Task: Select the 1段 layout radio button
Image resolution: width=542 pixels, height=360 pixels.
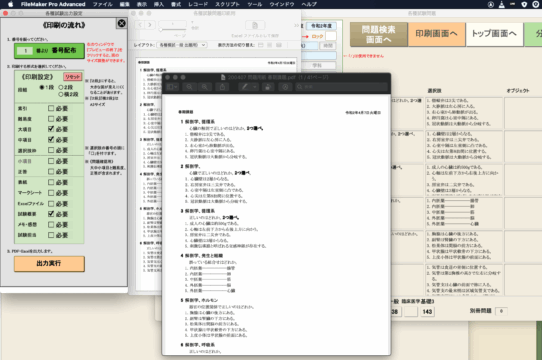Action: coord(42,87)
